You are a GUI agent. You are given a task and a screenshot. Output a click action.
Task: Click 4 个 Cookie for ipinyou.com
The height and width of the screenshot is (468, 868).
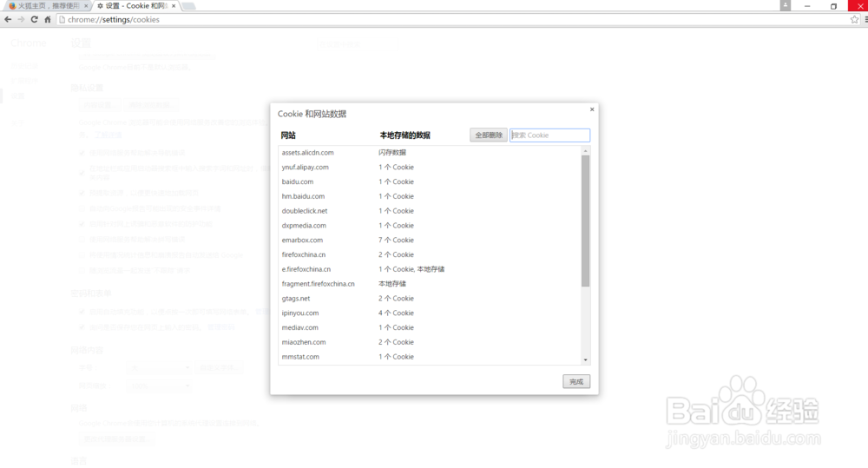396,313
